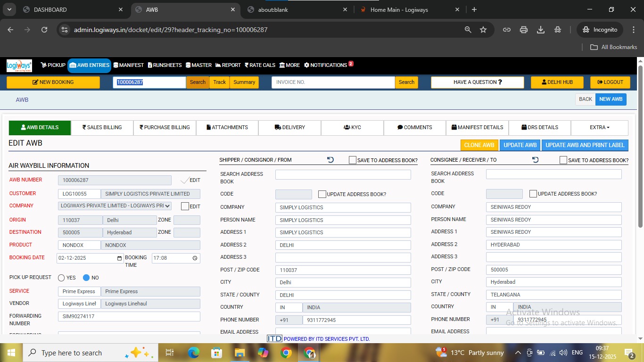The height and width of the screenshot is (362, 644).
Task: Switch to the Sales Billing tab
Action: point(102,127)
